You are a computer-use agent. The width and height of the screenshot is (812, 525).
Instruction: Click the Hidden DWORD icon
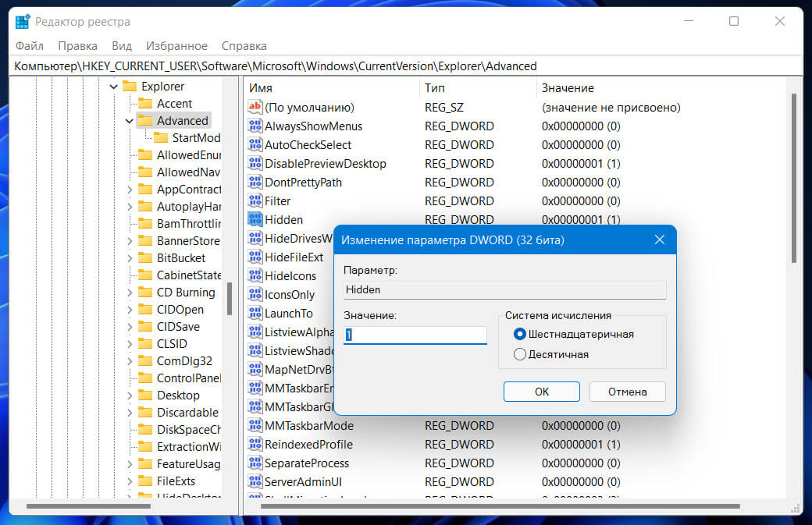coord(255,219)
